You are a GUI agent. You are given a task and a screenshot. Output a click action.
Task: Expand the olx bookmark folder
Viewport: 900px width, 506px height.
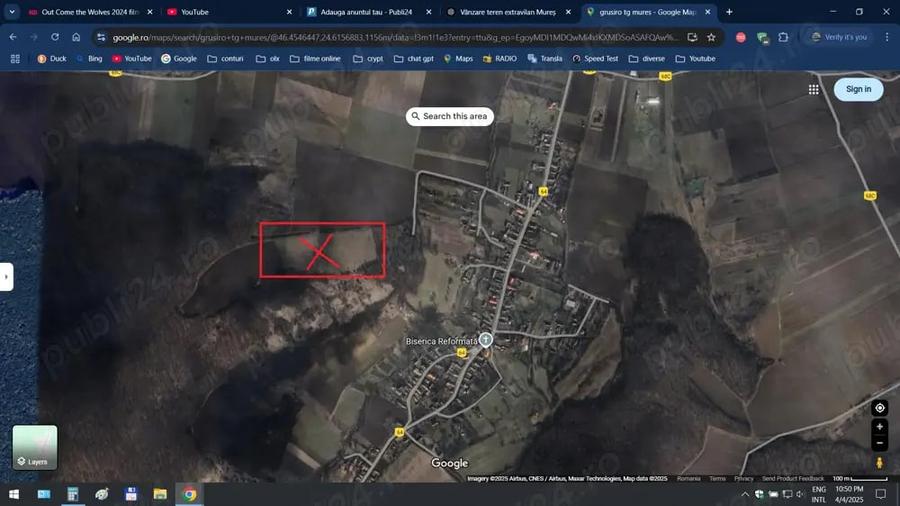[x=267, y=59]
